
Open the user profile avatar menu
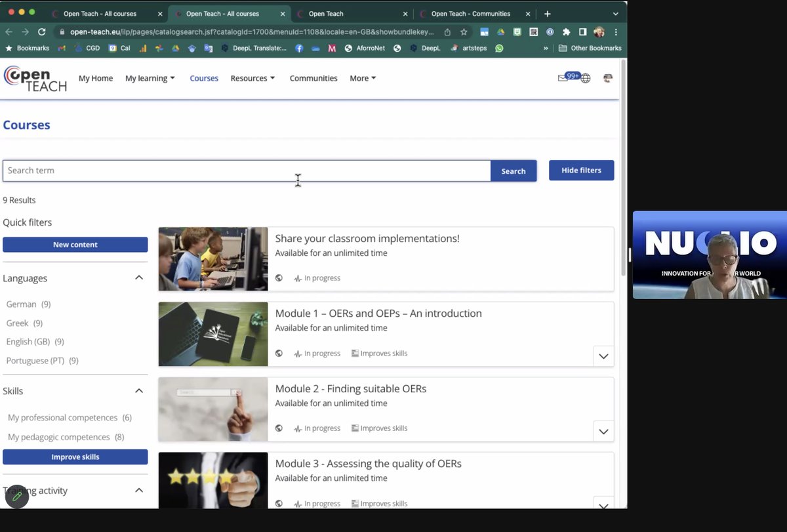click(607, 77)
